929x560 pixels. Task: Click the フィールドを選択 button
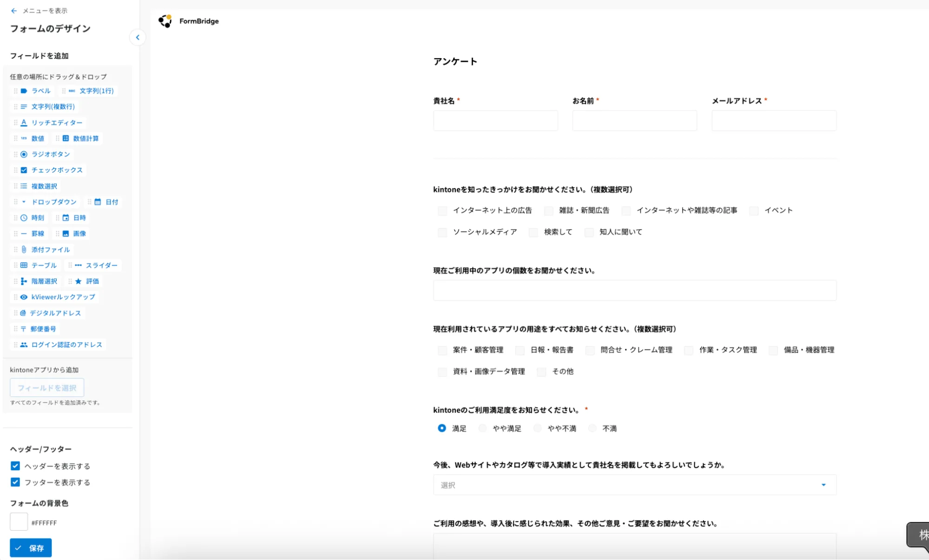47,388
